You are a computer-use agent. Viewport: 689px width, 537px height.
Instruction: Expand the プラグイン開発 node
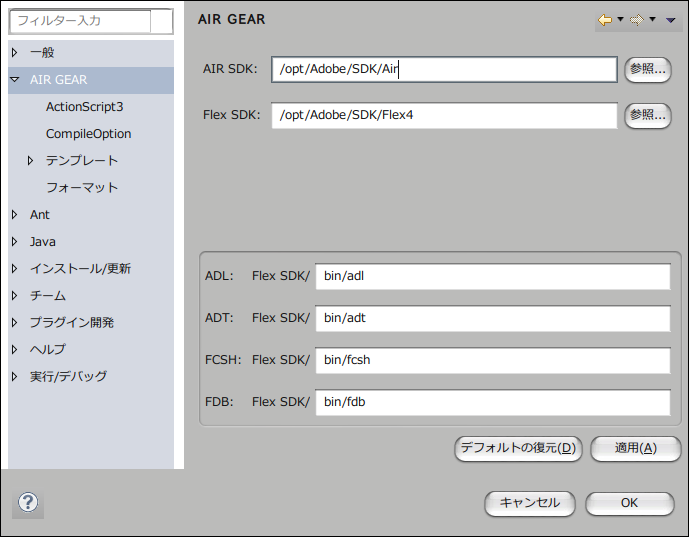(15, 323)
